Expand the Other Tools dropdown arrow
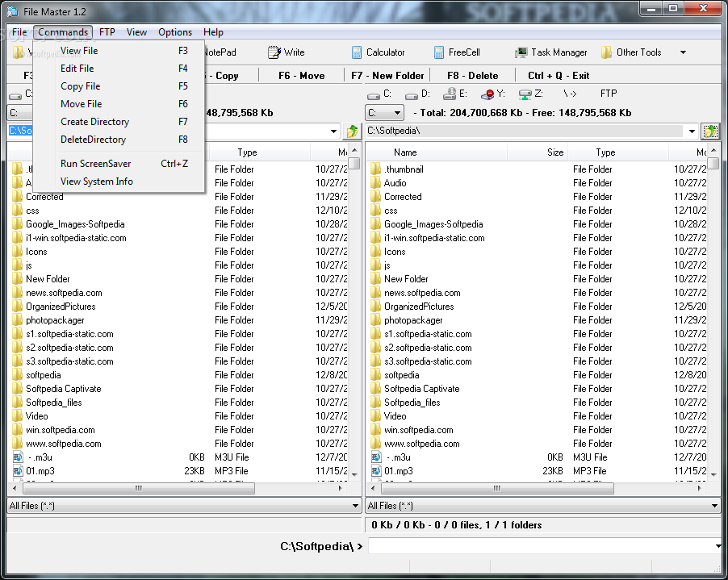Viewport: 728px width, 580px height. point(683,52)
